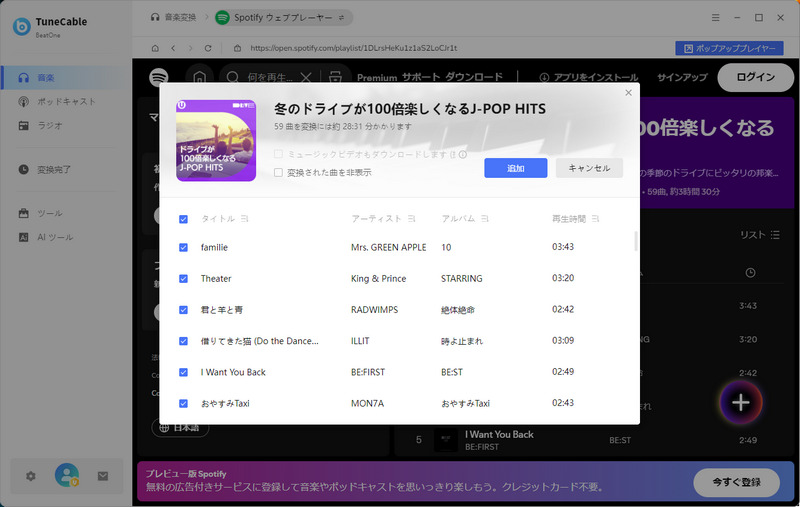Click 'STARRING' album cell
The width and height of the screenshot is (800, 507).
pos(461,278)
